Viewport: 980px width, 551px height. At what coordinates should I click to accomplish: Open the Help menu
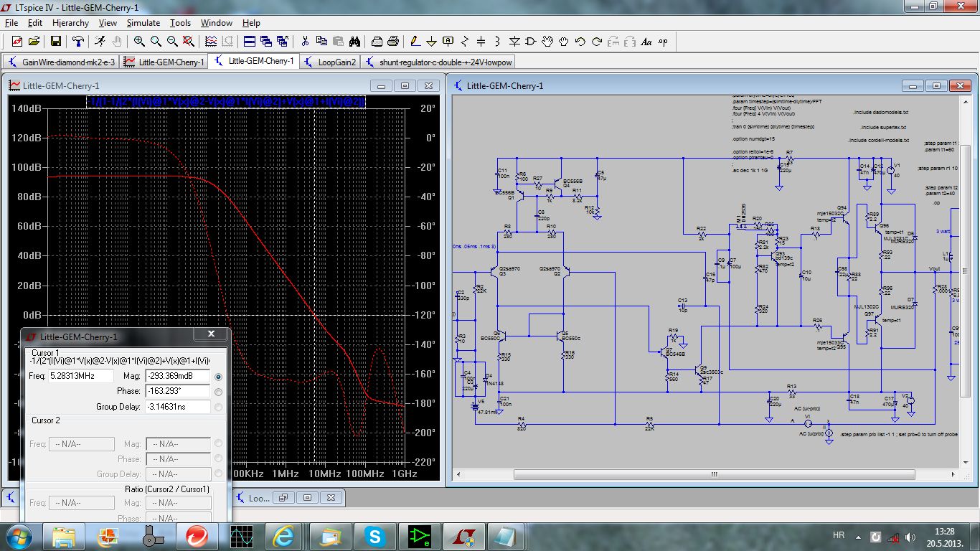251,23
